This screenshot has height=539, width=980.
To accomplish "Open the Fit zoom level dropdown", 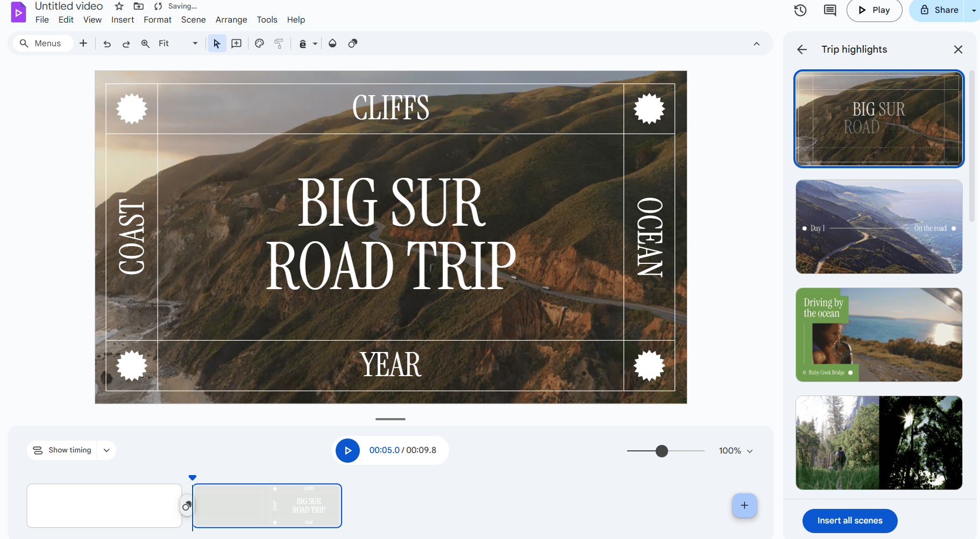I will (x=178, y=44).
